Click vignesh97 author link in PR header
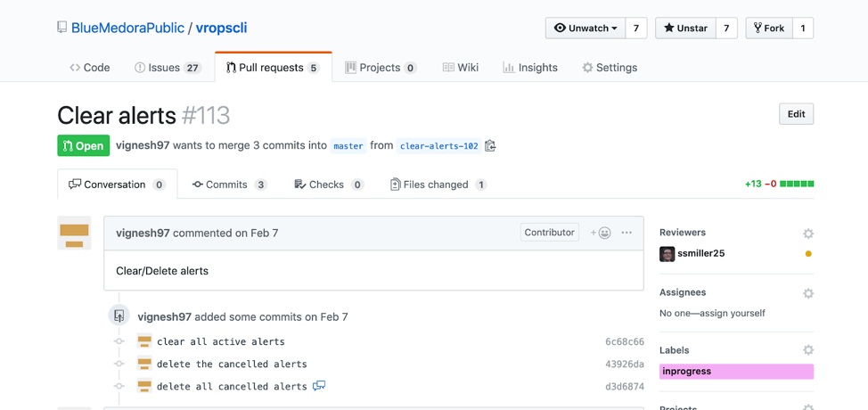The width and height of the screenshot is (868, 410). point(143,146)
